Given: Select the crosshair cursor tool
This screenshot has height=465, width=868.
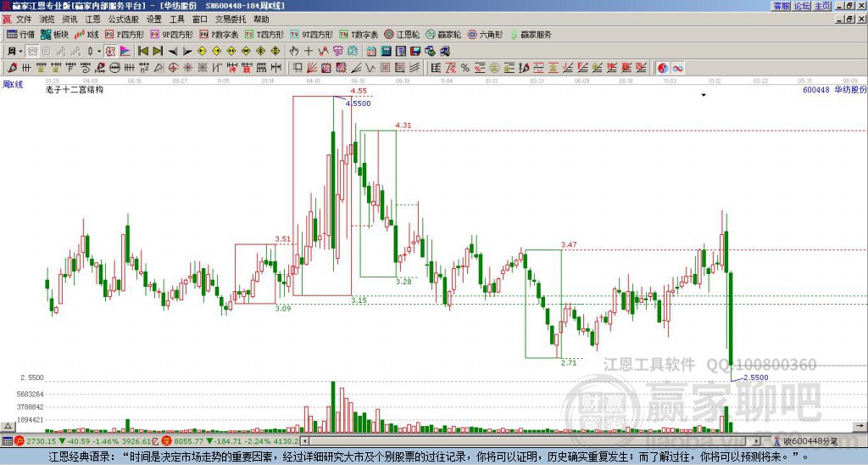Looking at the screenshot, I should coord(309,52).
